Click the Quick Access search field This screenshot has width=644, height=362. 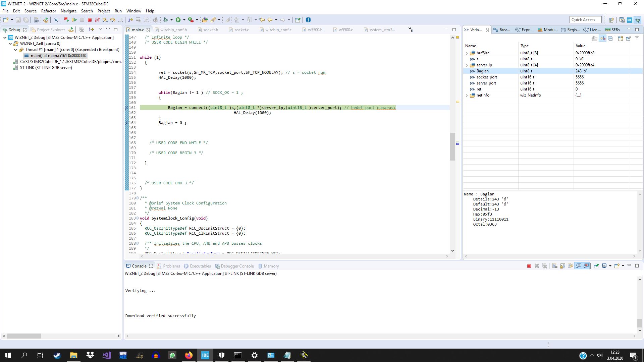585,20
